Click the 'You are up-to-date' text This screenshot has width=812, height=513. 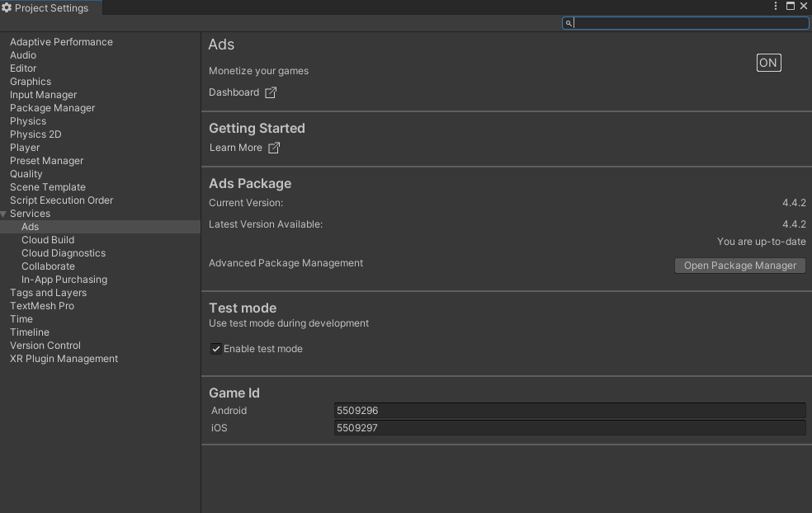761,242
